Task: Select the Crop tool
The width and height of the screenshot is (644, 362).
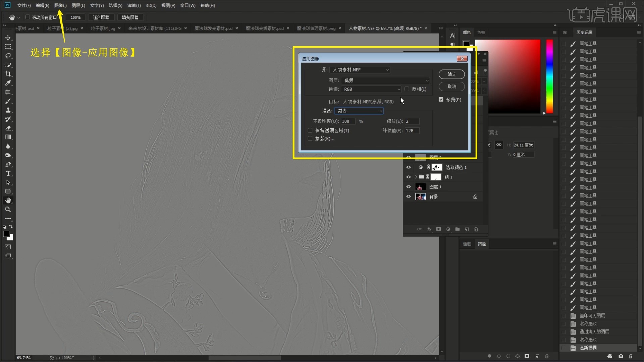Action: point(8,74)
